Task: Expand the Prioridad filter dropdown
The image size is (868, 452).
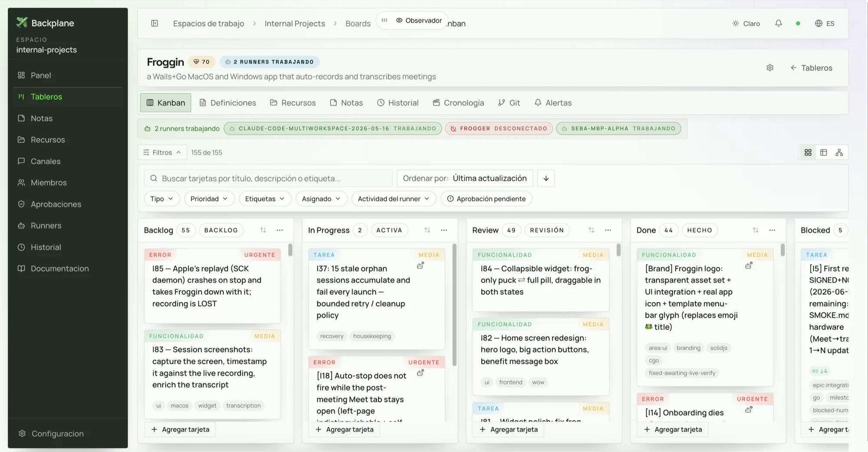Action: tap(209, 199)
